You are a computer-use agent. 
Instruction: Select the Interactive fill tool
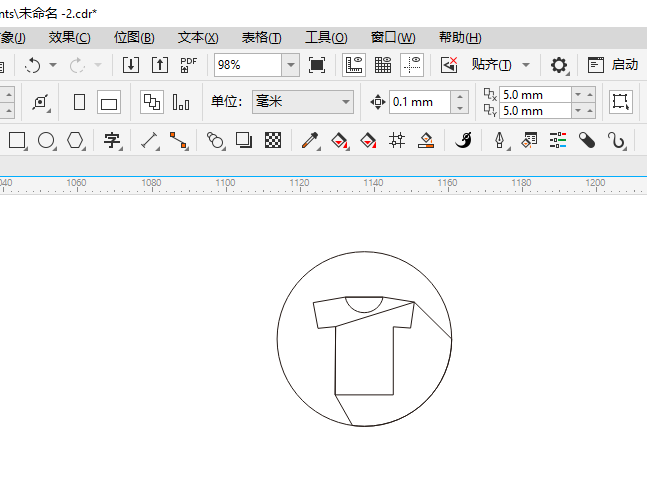point(340,141)
